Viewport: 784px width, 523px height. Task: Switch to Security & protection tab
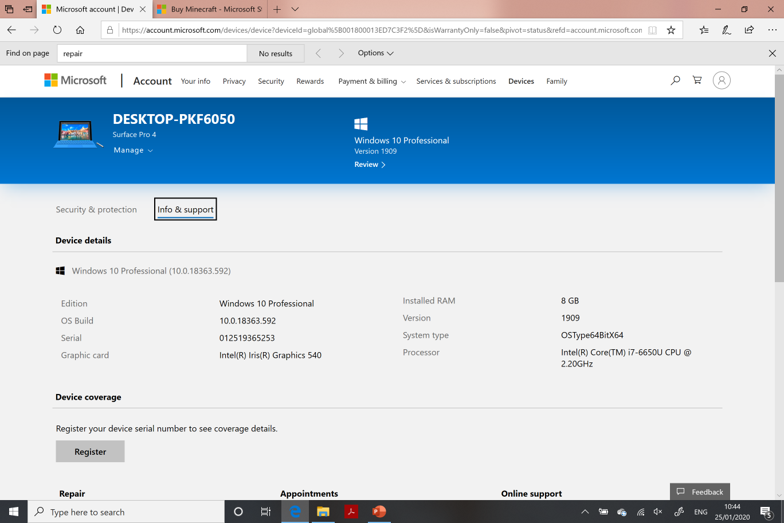coord(96,210)
